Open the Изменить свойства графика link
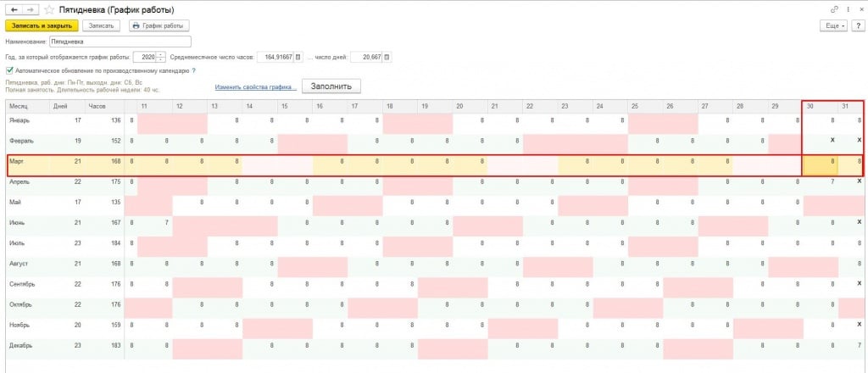 [x=254, y=86]
